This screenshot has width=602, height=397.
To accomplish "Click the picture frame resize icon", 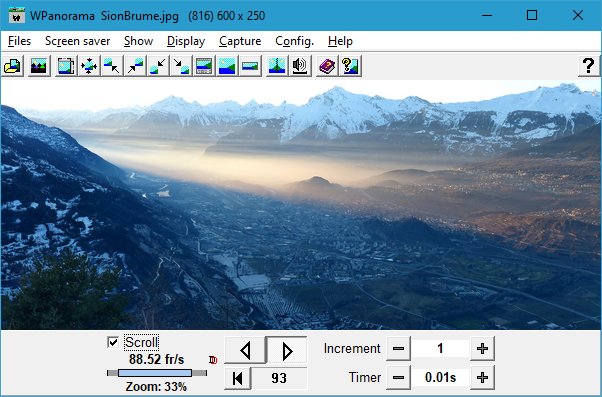I will tap(66, 66).
